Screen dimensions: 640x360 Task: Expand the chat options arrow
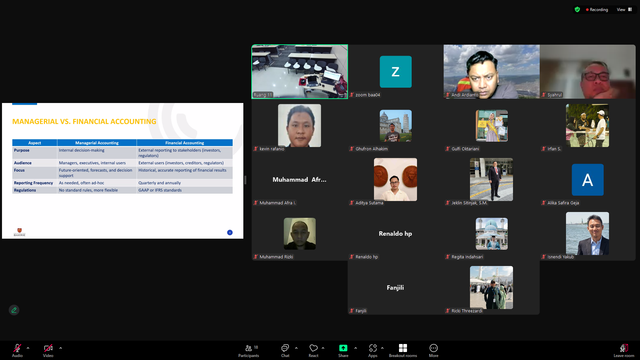(296, 348)
